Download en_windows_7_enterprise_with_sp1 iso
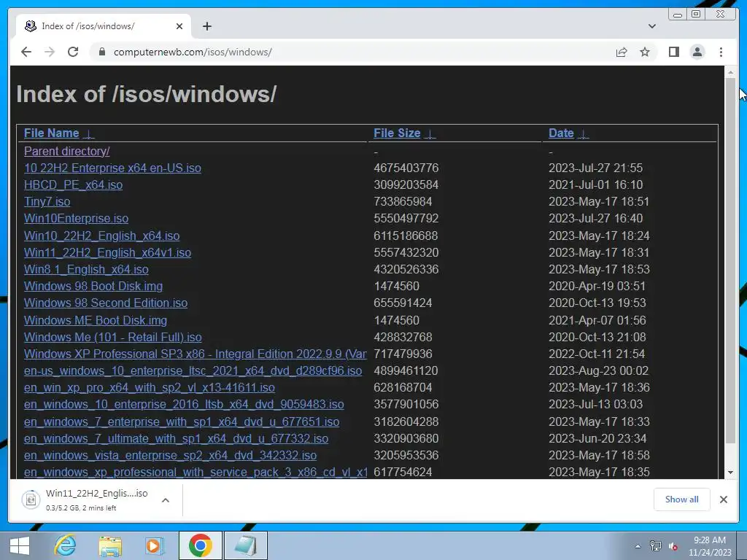This screenshot has height=560, width=747. (182, 421)
